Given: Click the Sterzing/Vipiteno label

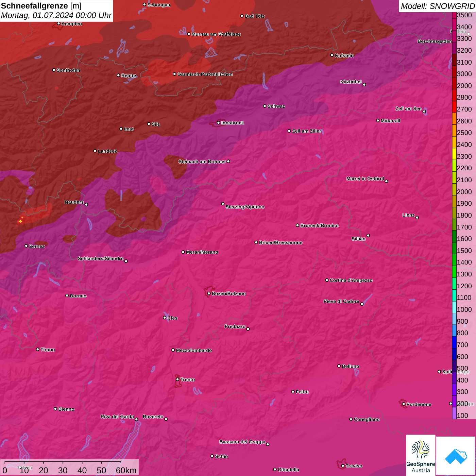Looking at the screenshot, I should (245, 207).
